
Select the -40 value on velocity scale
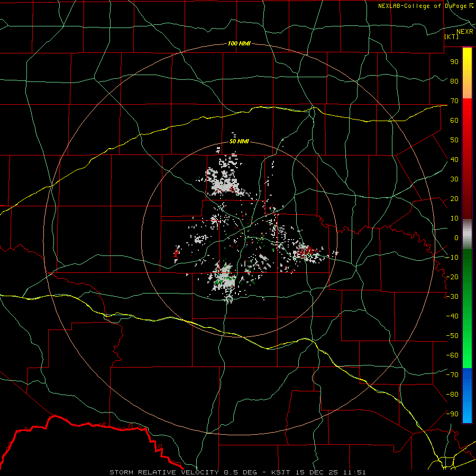coord(452,316)
